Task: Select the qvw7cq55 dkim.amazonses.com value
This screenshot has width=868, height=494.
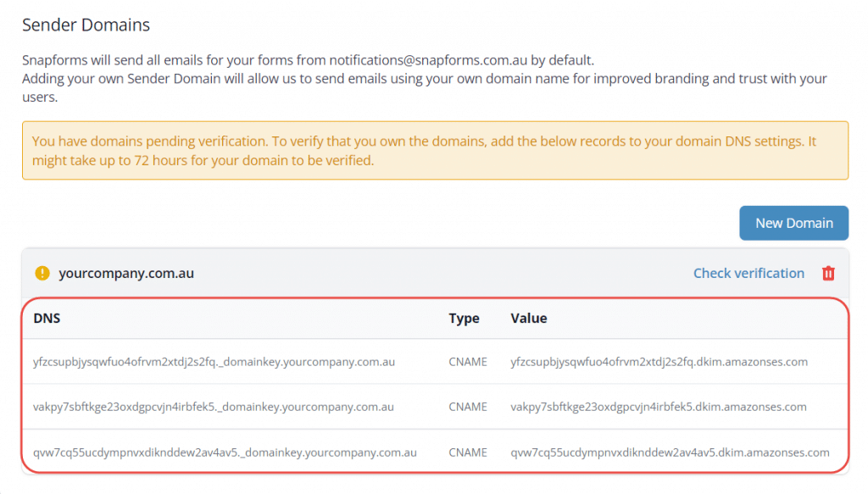Action: coord(670,452)
